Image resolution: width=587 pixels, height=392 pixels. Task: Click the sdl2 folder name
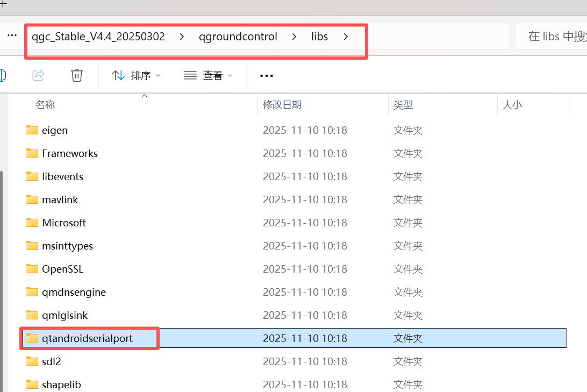tap(51, 362)
